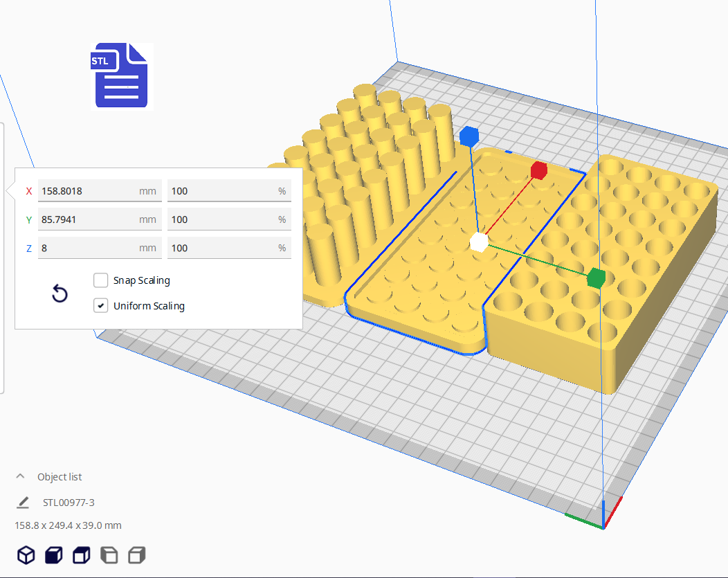Click the Z percentage scale field

click(x=221, y=248)
